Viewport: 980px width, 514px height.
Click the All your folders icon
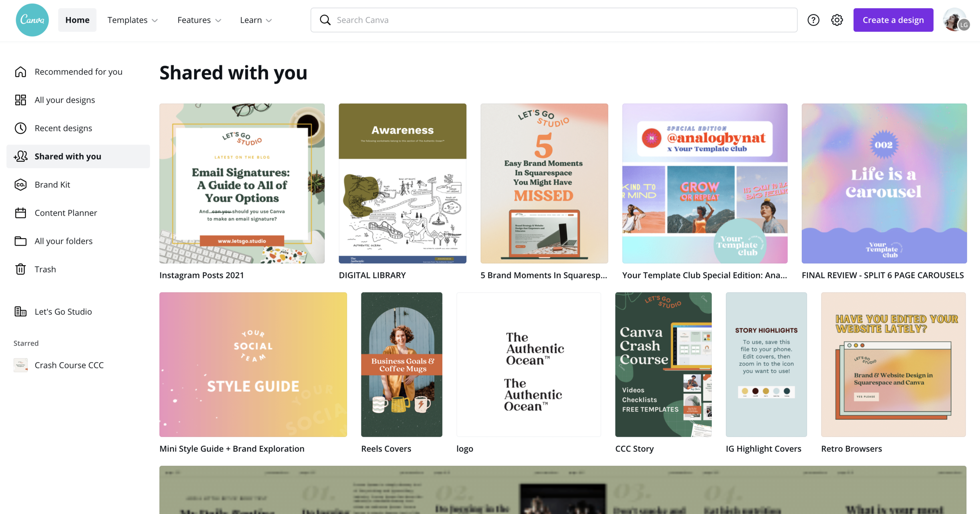click(x=20, y=241)
